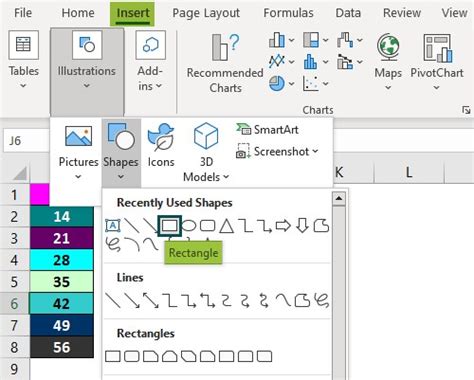Open the File tab
The image size is (474, 380).
click(x=23, y=13)
